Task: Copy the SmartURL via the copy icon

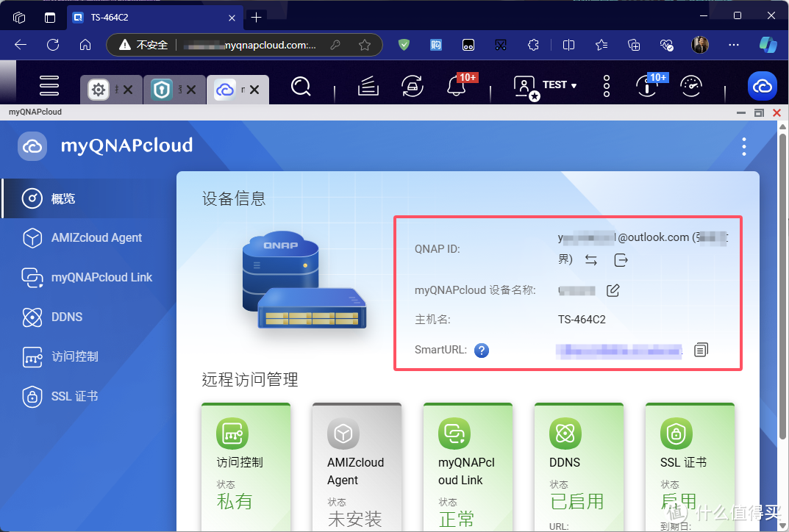Action: pos(700,350)
